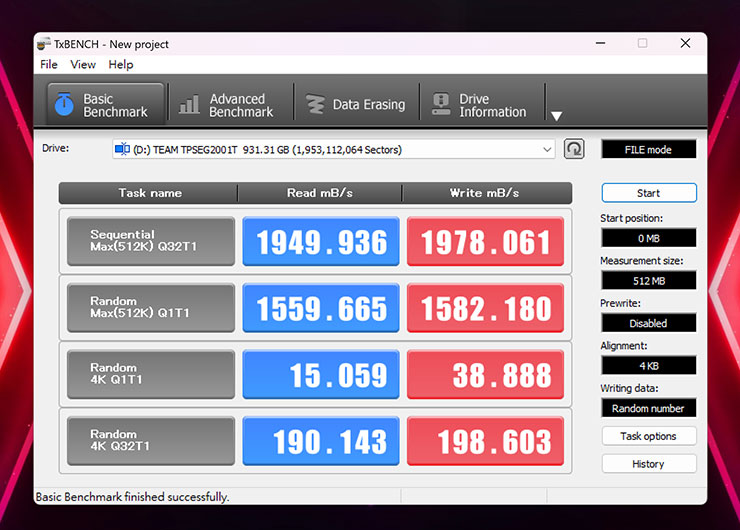The image size is (740, 530).
Task: Click the Task name column header
Action: 149,193
